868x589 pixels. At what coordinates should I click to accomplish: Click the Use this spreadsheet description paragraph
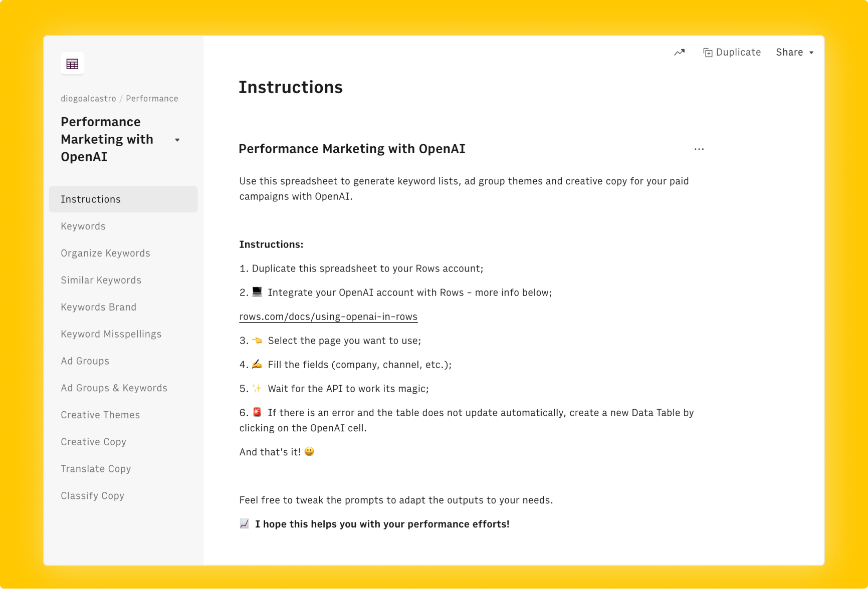tap(464, 189)
